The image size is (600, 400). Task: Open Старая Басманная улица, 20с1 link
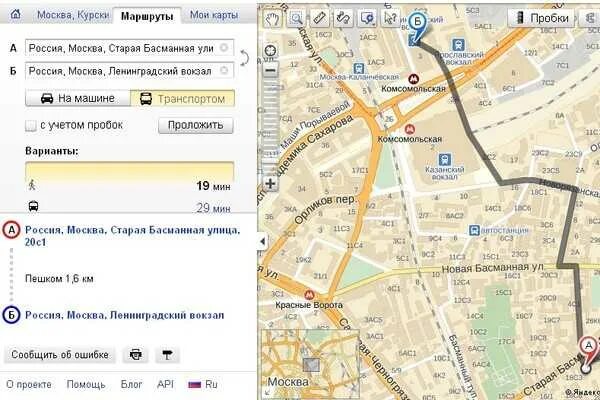click(132, 236)
